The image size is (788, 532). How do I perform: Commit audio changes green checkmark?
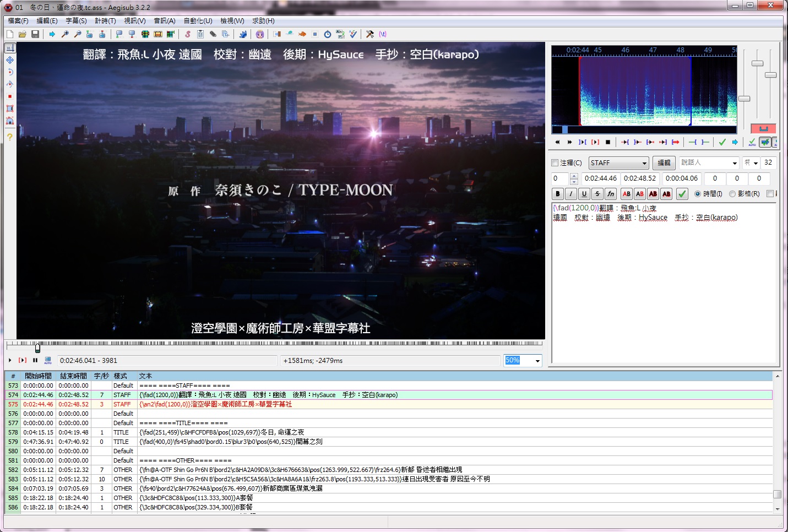pos(722,142)
